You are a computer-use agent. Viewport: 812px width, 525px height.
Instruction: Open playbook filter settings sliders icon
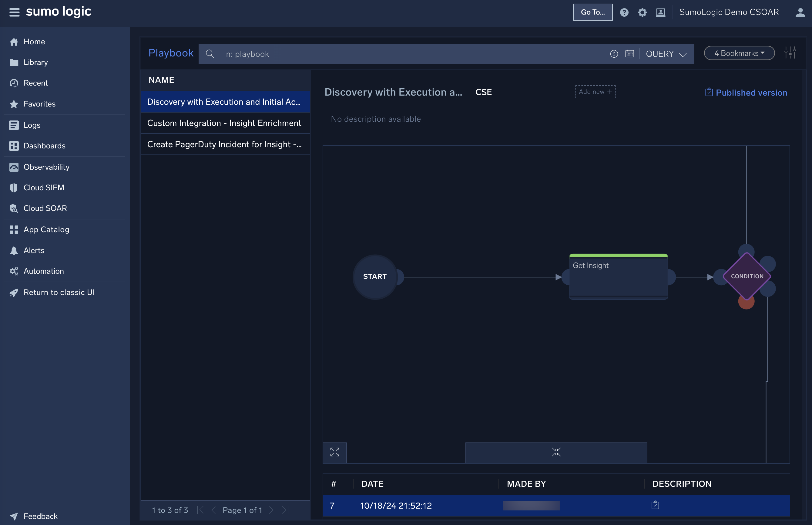(790, 52)
